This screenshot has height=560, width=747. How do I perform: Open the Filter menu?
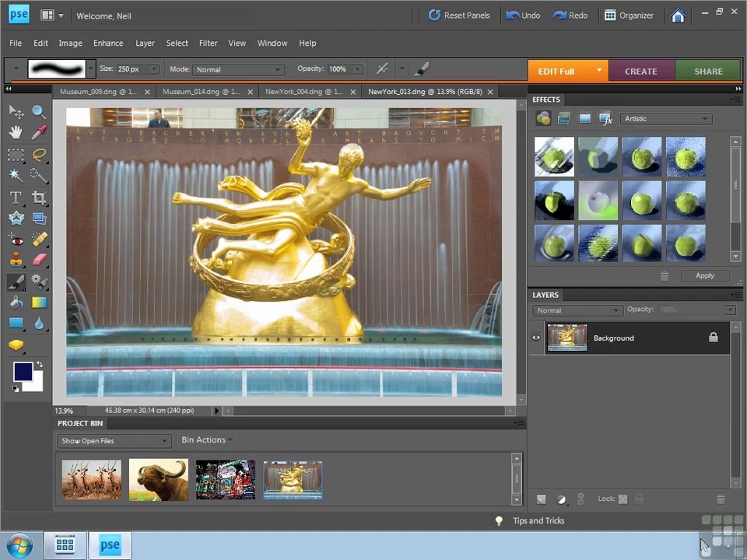click(209, 43)
